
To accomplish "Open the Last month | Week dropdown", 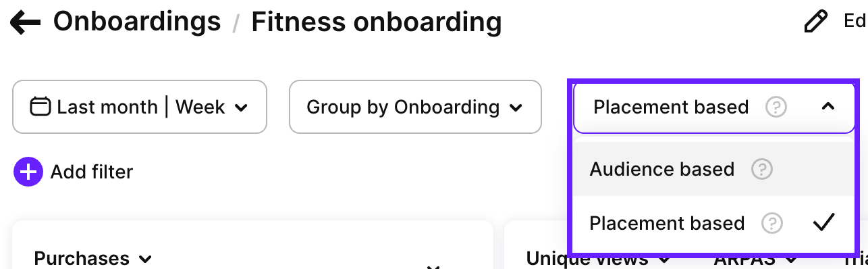I will point(140,107).
